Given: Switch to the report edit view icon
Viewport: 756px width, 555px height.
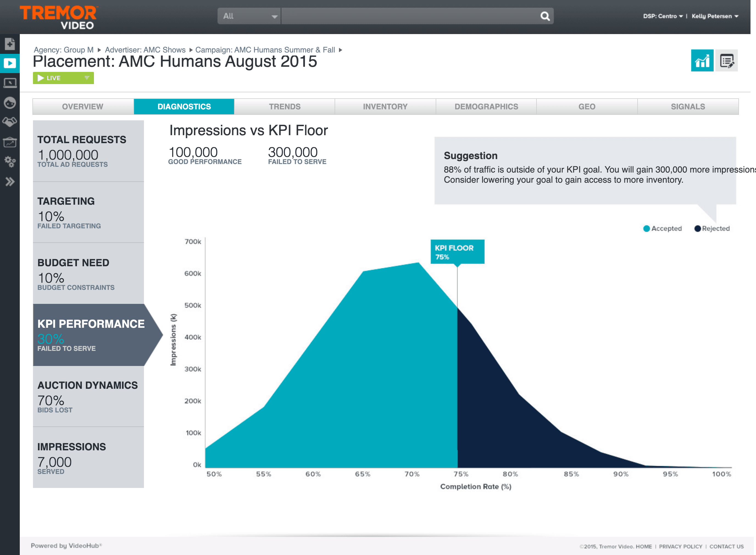Looking at the screenshot, I should coord(726,60).
